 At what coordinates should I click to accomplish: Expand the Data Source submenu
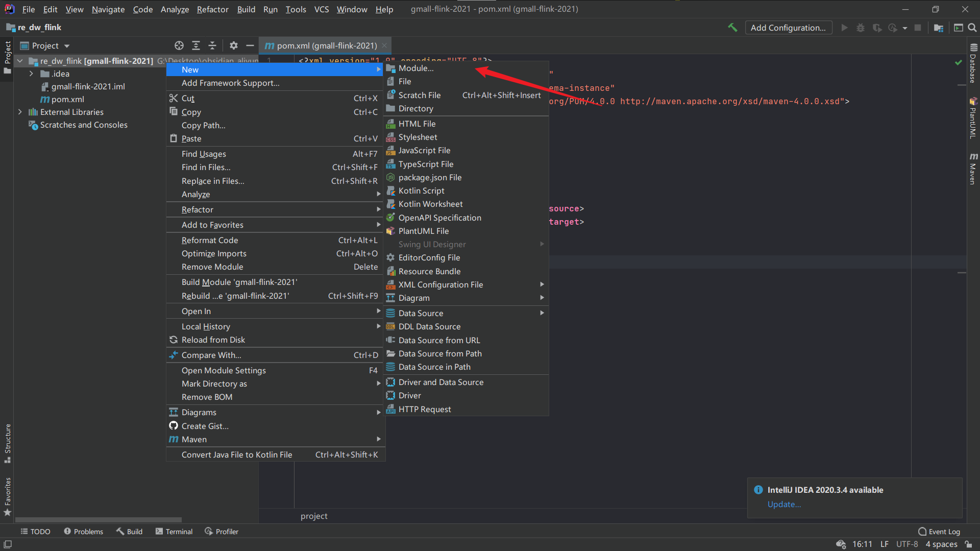[x=466, y=313]
